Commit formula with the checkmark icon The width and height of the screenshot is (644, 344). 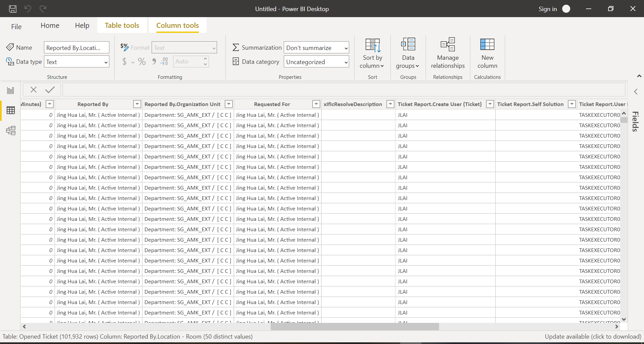point(50,90)
